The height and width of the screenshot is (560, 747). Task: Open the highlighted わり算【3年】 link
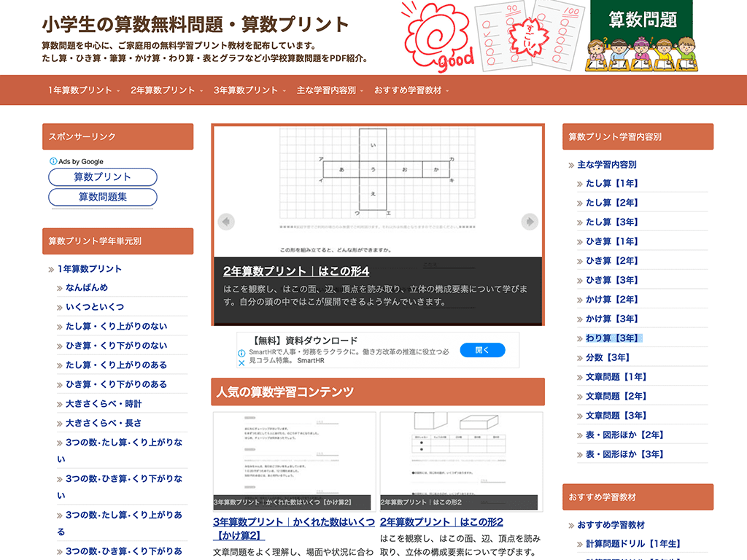pyautogui.click(x=614, y=338)
